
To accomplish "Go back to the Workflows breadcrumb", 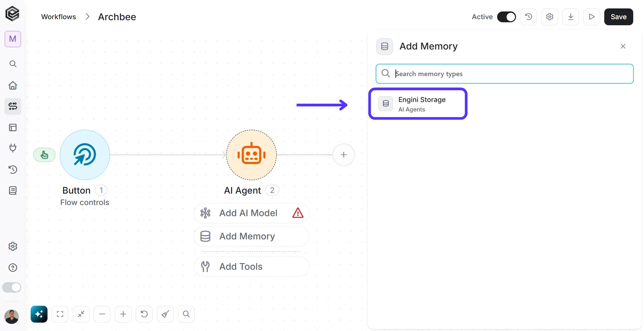I will tap(59, 17).
